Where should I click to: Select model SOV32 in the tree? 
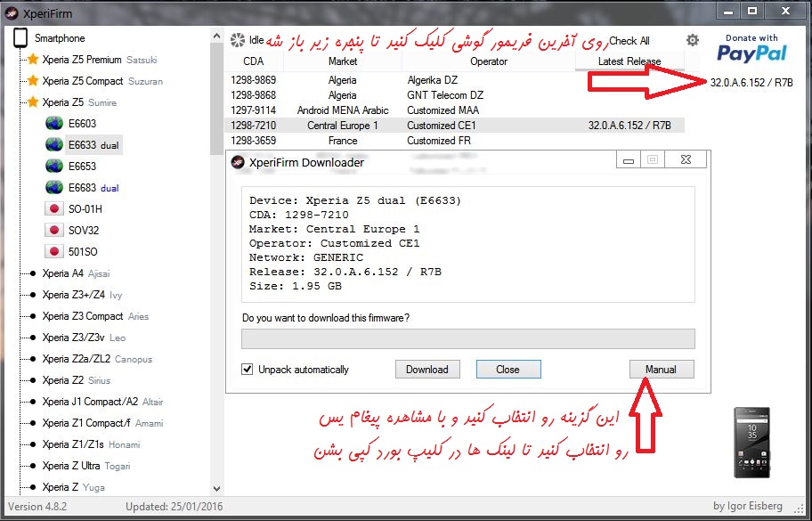pyautogui.click(x=84, y=230)
